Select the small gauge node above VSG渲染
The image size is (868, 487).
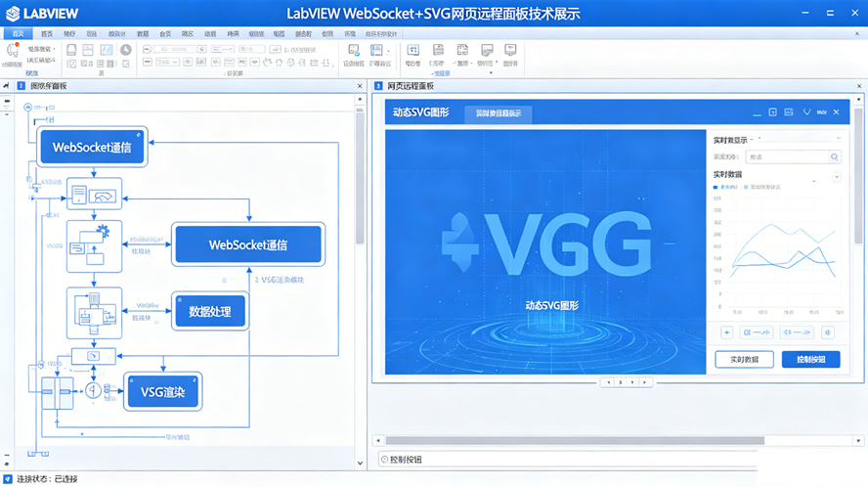94,356
